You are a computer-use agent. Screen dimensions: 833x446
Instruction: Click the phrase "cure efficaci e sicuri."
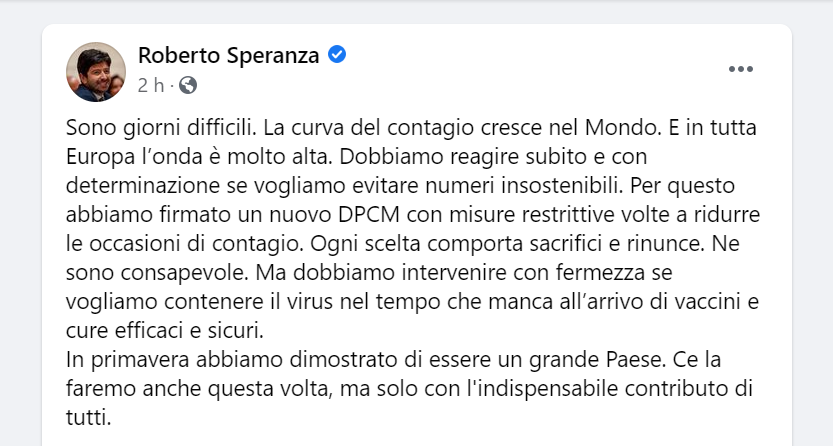pos(165,330)
